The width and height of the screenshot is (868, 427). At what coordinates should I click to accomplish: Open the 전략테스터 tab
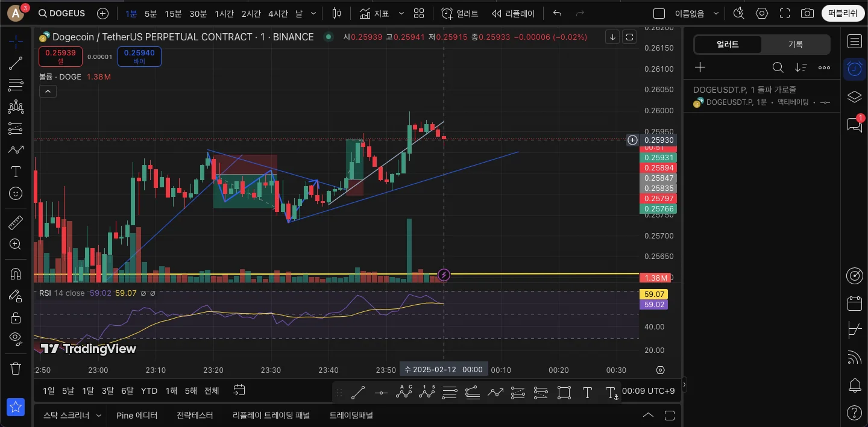pyautogui.click(x=195, y=415)
